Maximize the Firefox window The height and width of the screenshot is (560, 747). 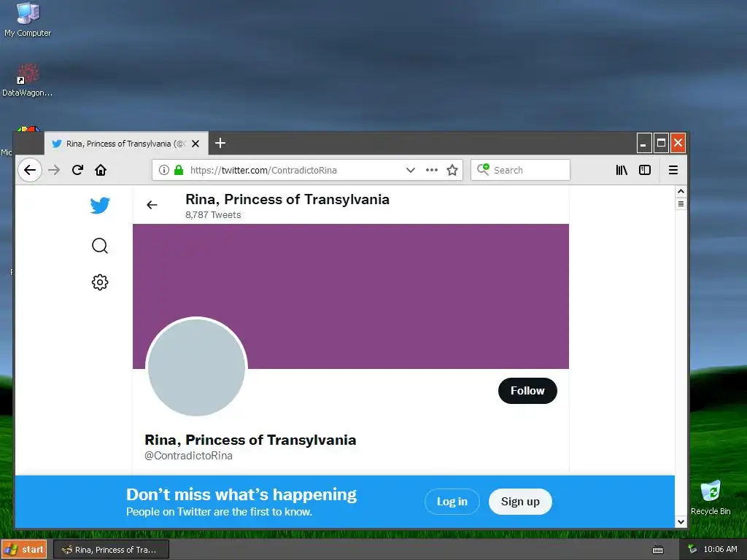661,143
